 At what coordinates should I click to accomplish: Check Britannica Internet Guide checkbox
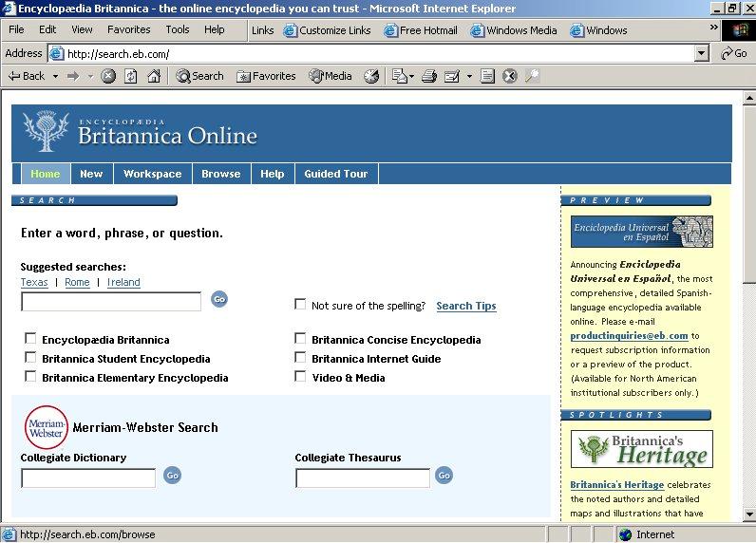300,357
